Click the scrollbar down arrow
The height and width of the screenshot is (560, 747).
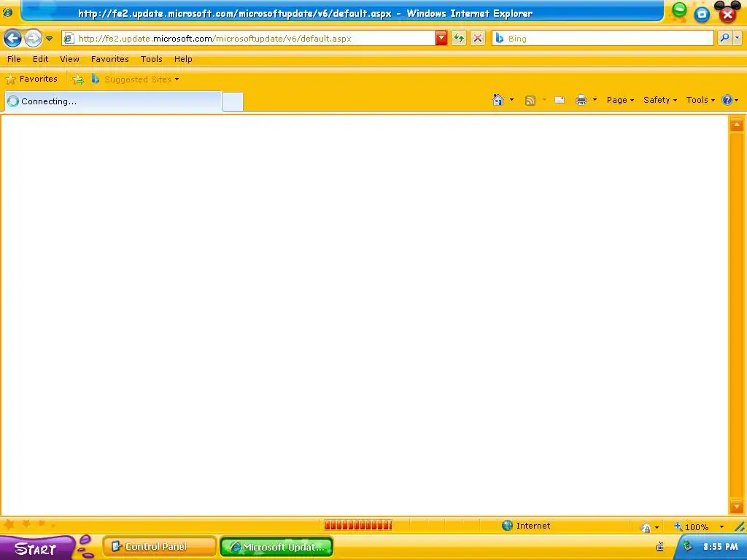(737, 506)
